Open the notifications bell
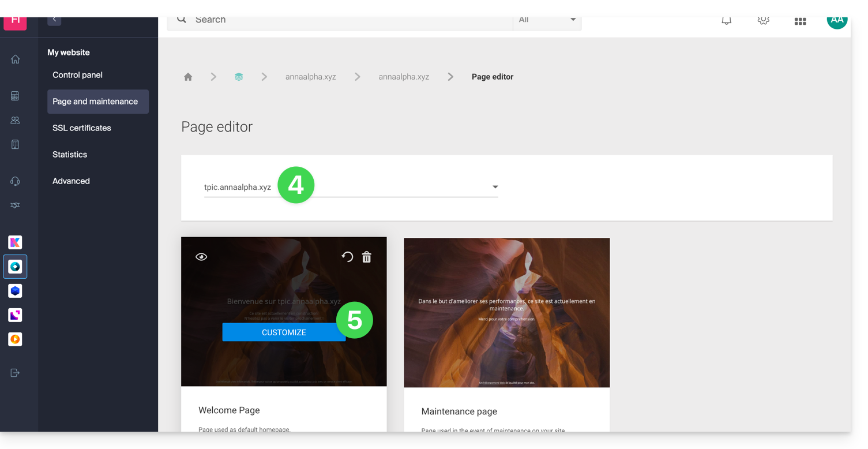The image size is (868, 449). [727, 21]
